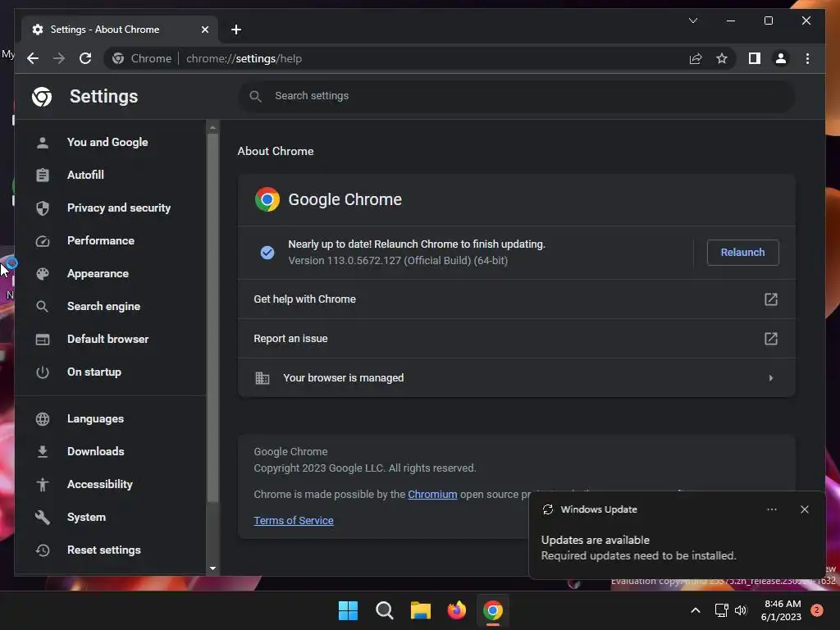Click the Report an issue row text

click(x=291, y=339)
